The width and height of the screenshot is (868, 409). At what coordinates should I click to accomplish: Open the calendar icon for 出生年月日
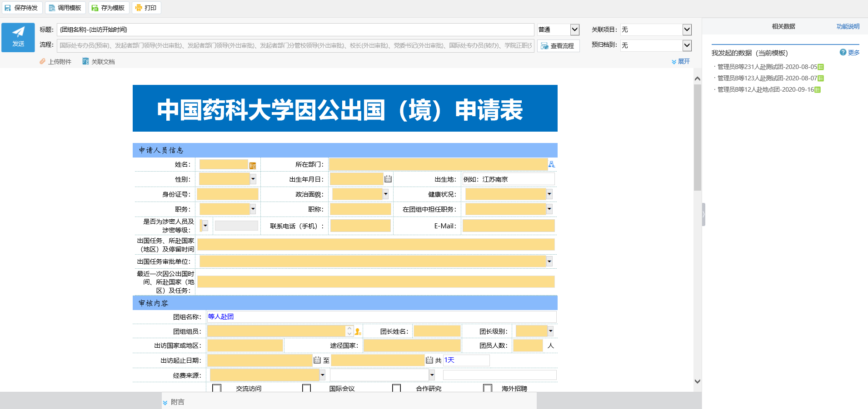point(388,179)
